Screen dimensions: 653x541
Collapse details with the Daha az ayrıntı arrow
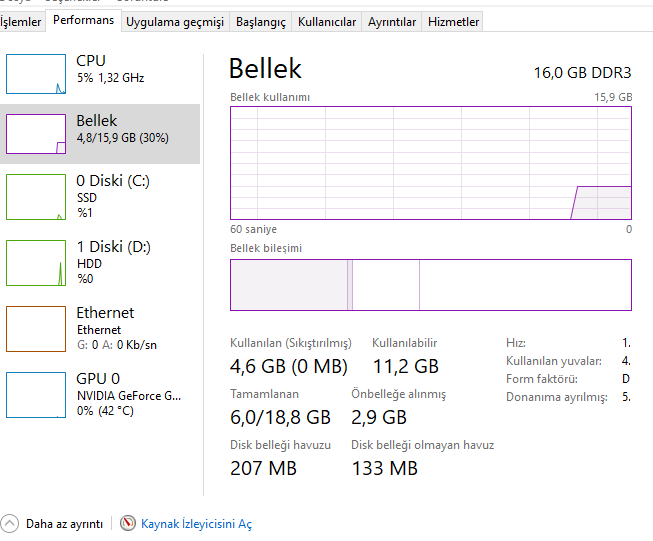(x=10, y=523)
